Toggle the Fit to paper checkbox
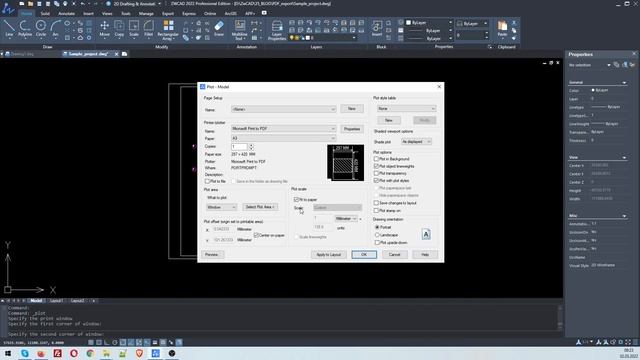The height and width of the screenshot is (360, 640). tap(296, 200)
